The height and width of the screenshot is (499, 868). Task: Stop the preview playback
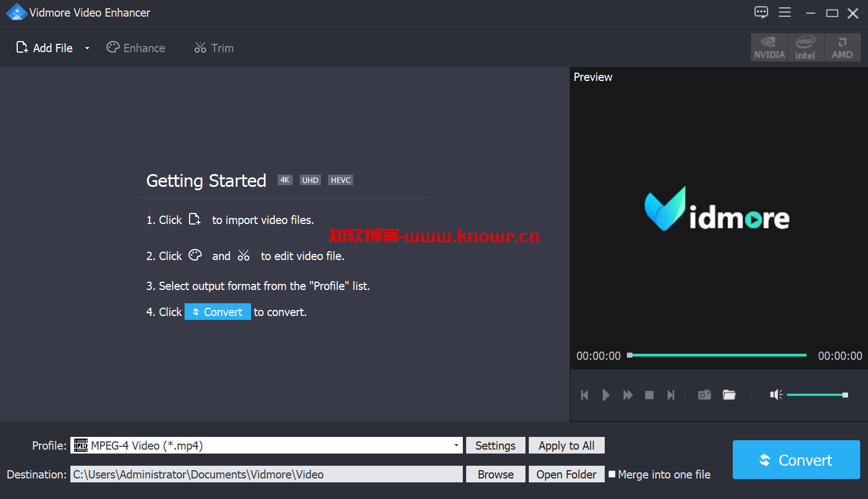649,395
